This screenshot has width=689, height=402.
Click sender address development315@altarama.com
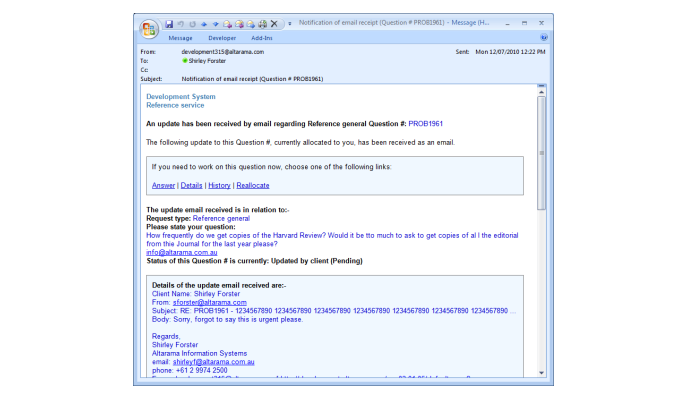pyautogui.click(x=223, y=52)
